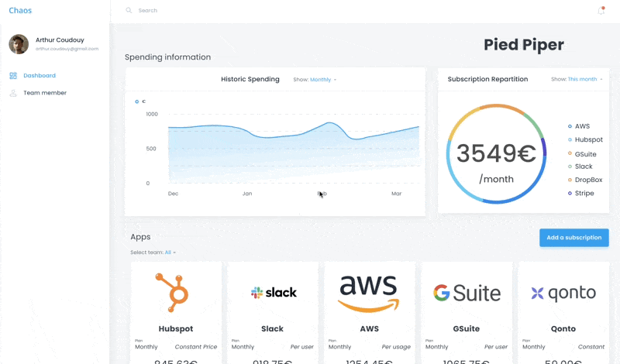Focus the Search input field
Viewport: 620px width, 364px height.
click(x=148, y=11)
